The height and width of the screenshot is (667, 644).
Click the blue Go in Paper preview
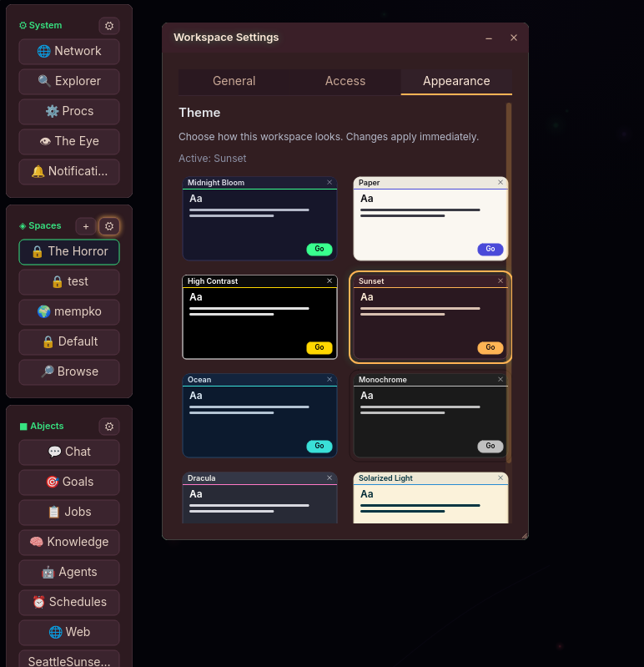point(491,250)
